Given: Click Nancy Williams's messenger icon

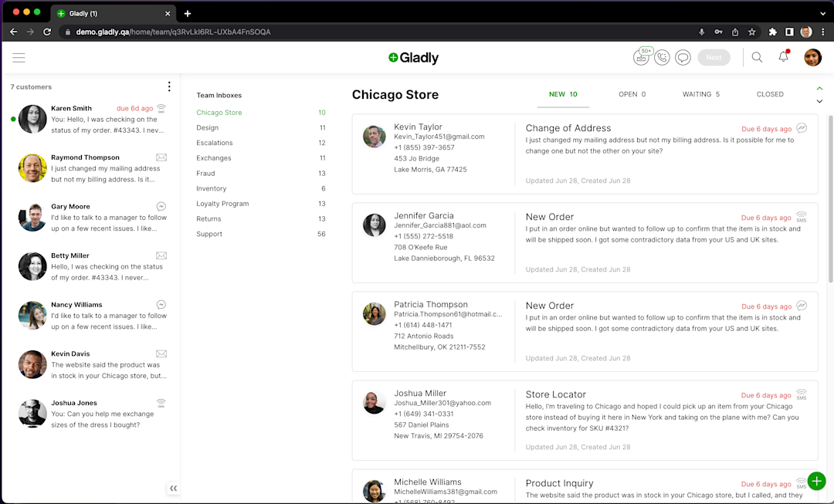Looking at the screenshot, I should [x=161, y=305].
